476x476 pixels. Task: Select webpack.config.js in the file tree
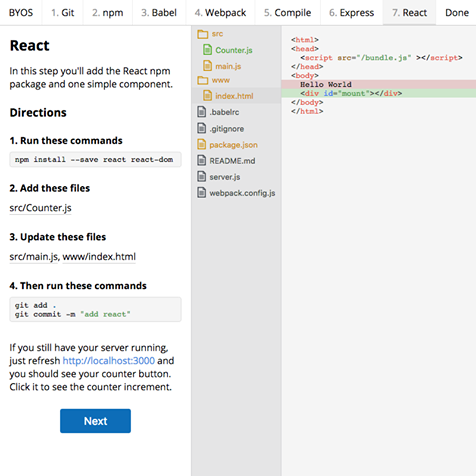click(x=242, y=193)
